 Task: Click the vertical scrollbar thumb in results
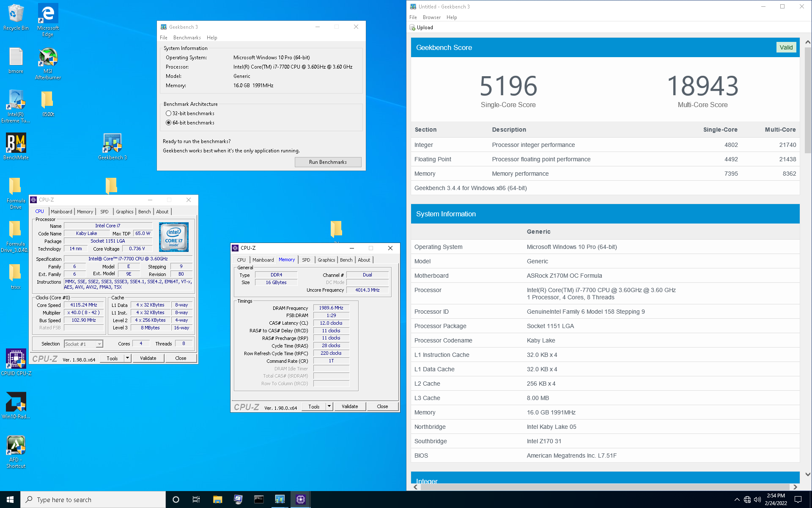pyautogui.click(x=808, y=100)
